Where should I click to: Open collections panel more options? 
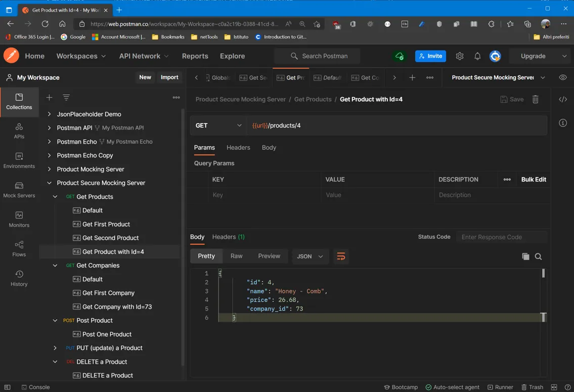click(176, 97)
